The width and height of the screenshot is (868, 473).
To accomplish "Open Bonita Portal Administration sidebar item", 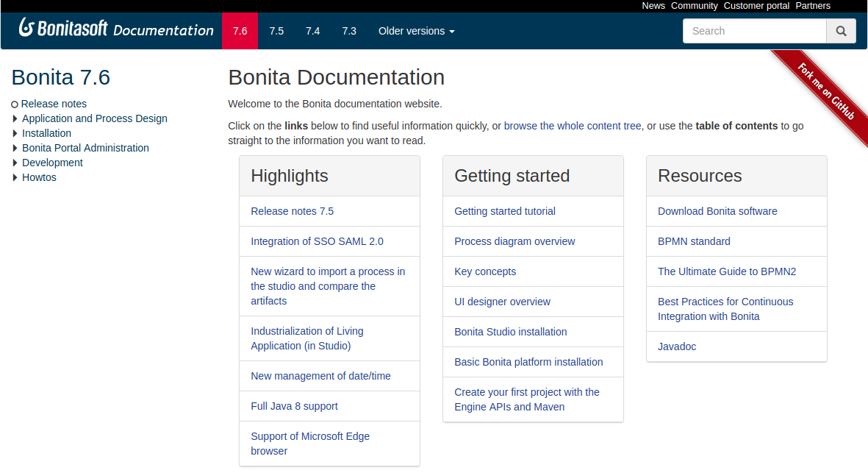I will pyautogui.click(x=85, y=148).
